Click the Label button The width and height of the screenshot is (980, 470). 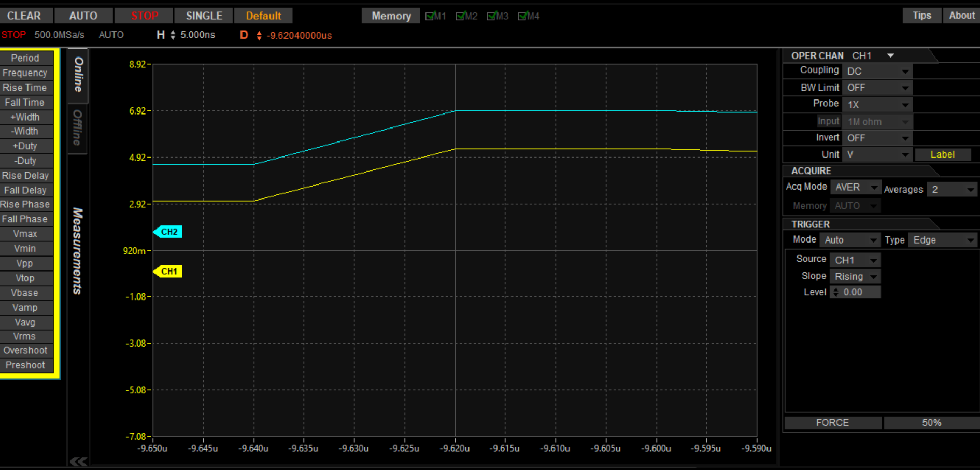942,154
